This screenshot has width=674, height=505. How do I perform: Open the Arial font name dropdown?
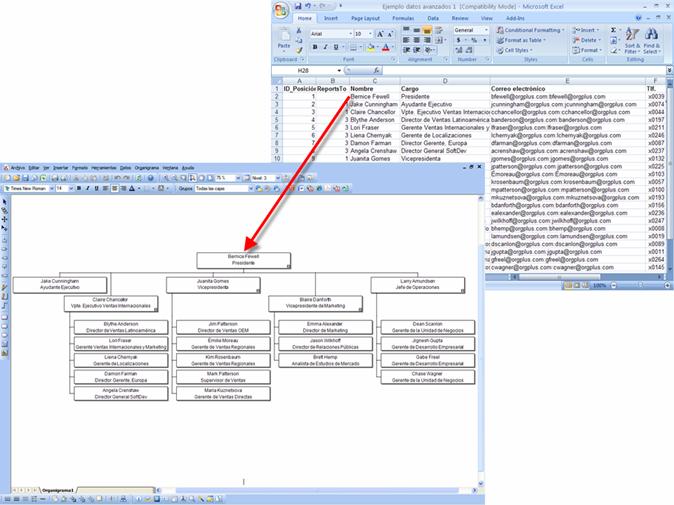tap(350, 34)
